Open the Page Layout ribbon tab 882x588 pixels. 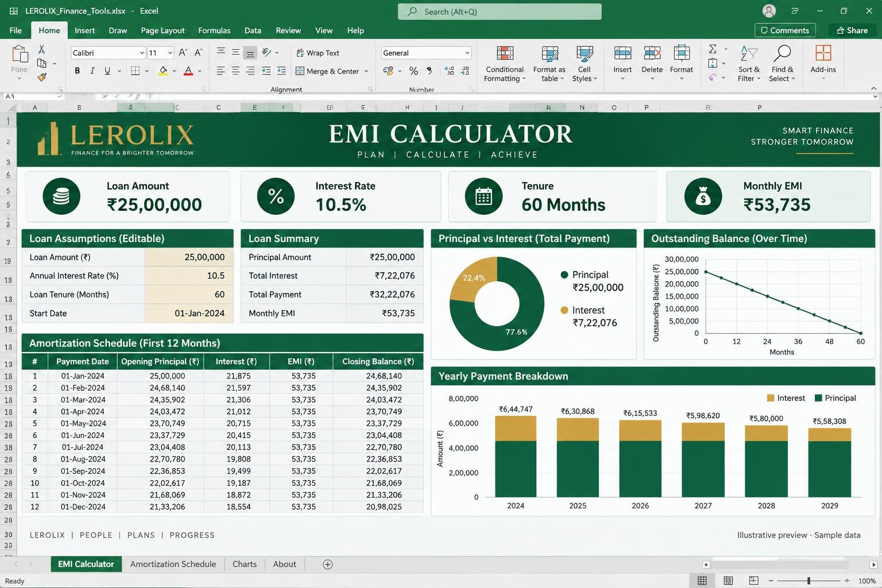click(x=163, y=30)
